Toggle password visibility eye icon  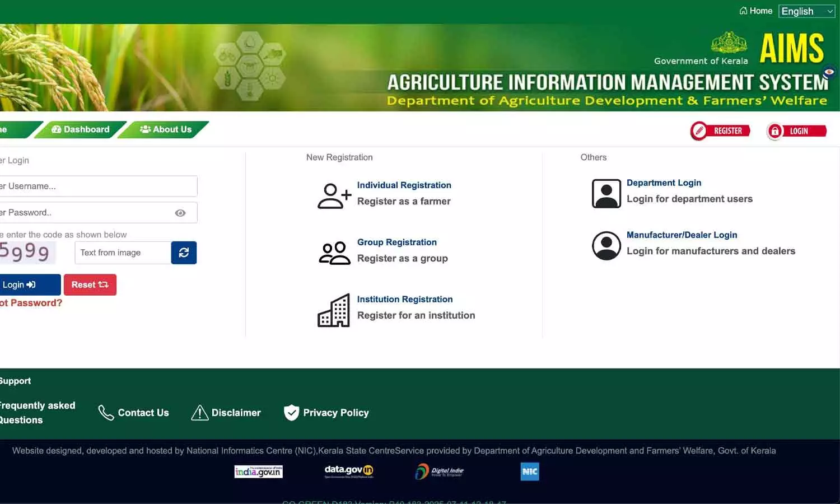180,213
